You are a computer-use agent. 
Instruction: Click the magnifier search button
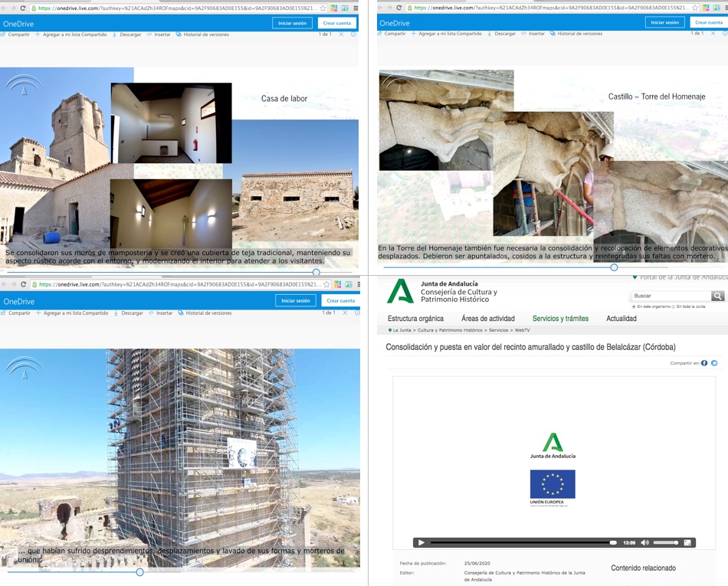pos(718,296)
